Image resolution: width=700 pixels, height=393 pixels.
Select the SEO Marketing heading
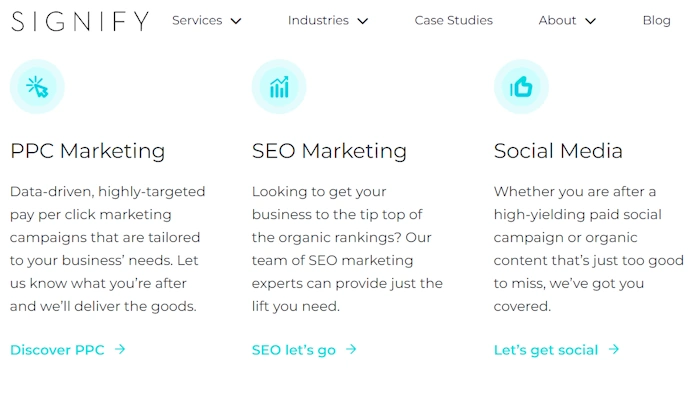click(x=329, y=151)
